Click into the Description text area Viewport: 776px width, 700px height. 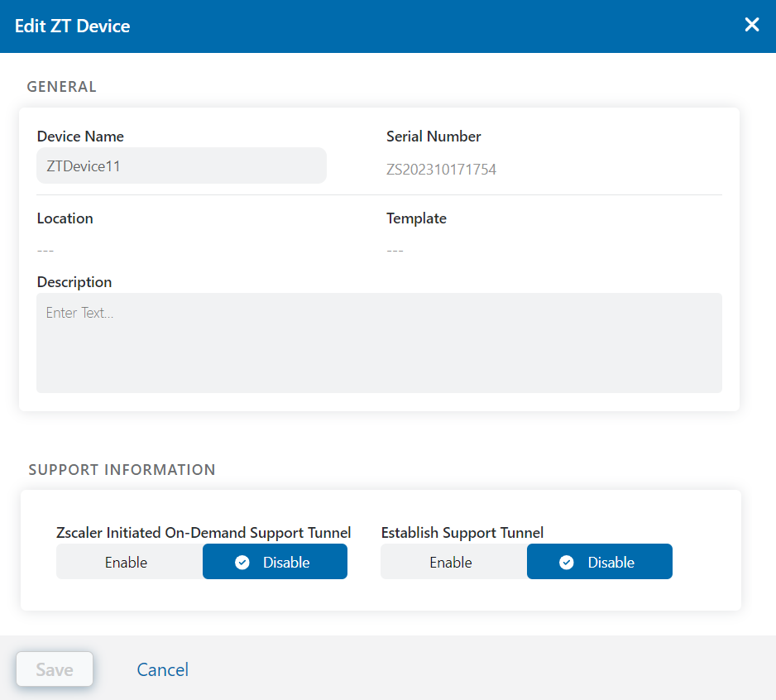tap(379, 343)
